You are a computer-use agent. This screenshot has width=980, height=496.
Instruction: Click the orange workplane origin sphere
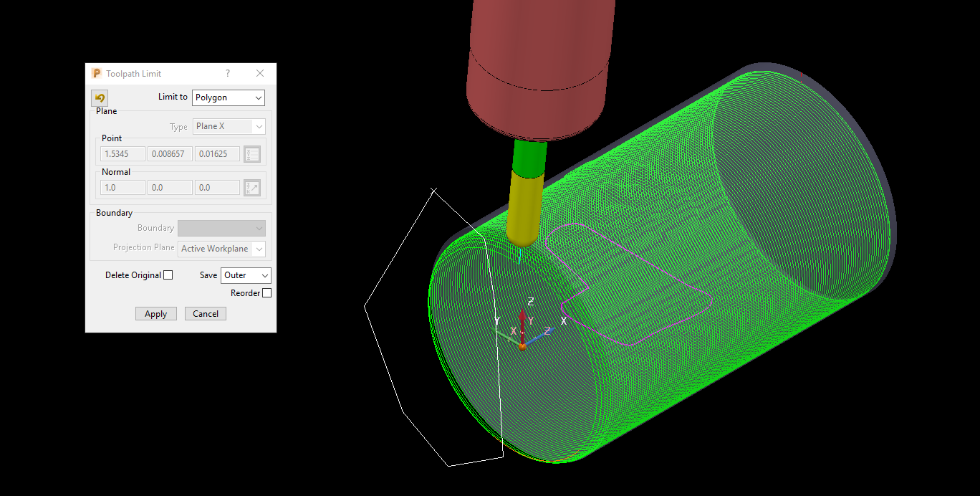pos(522,347)
